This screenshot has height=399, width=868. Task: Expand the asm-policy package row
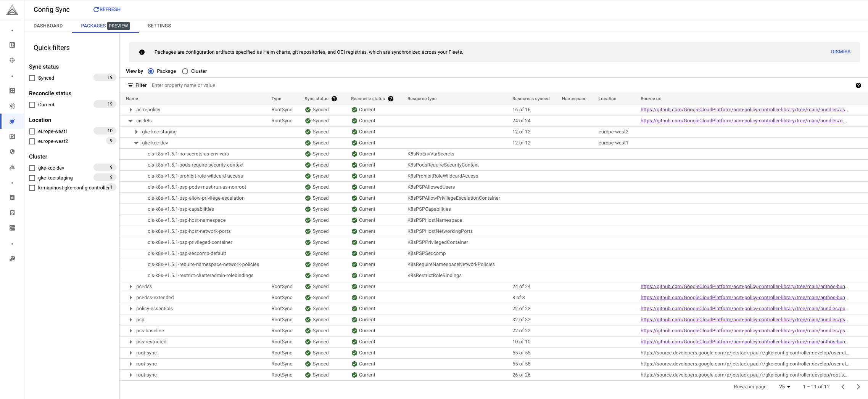[131, 109]
